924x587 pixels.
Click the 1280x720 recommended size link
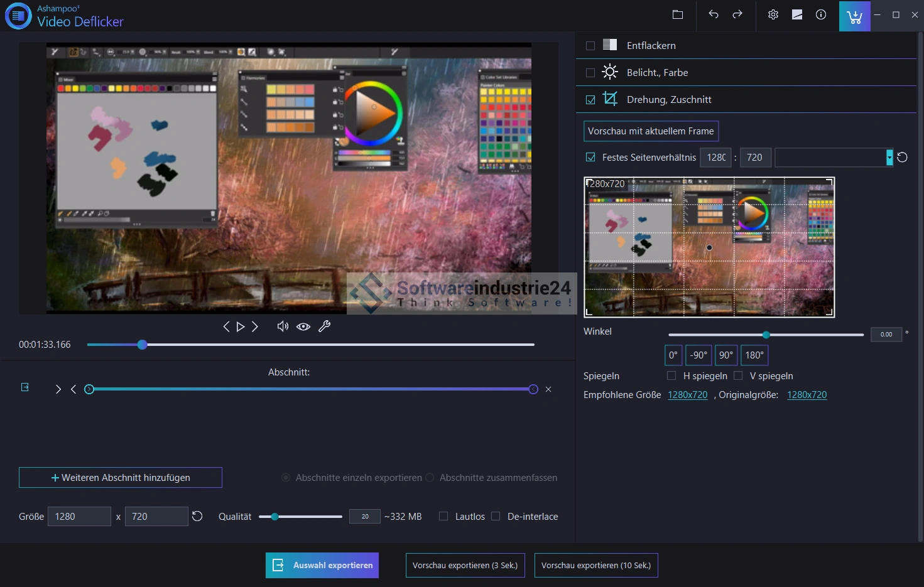point(687,395)
